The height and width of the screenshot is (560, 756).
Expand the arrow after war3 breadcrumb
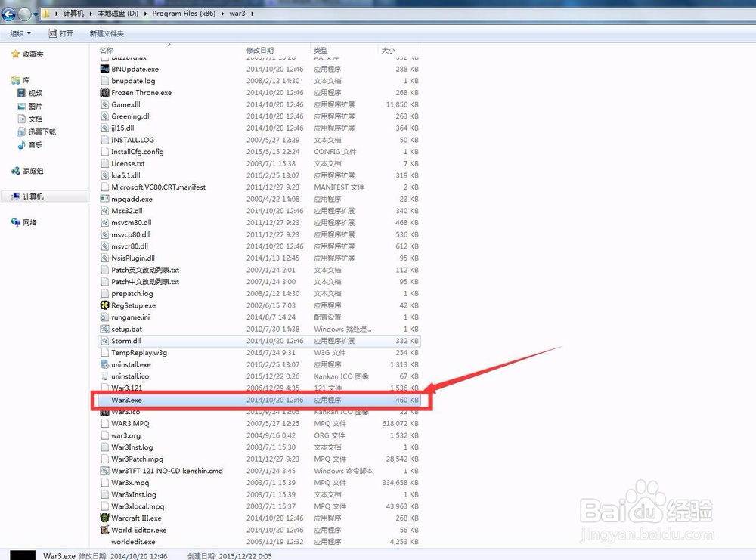coord(253,14)
